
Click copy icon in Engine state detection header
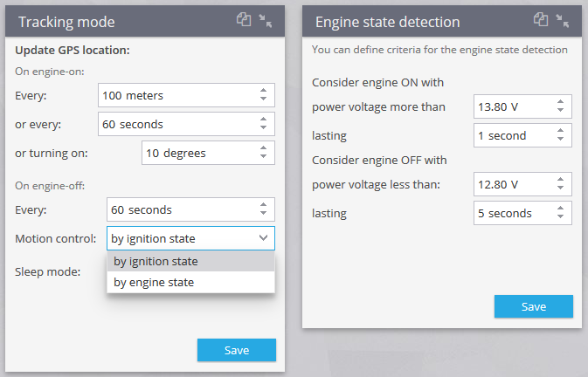pos(541,19)
